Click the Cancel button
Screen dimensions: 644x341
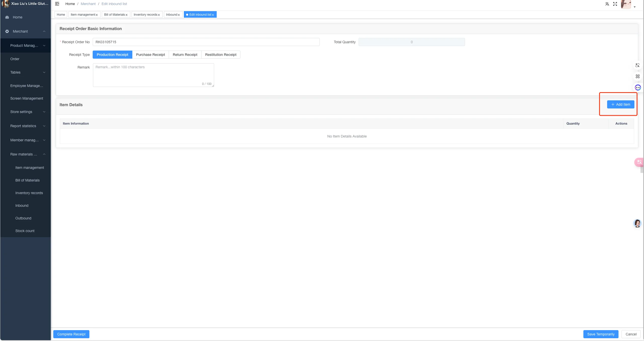click(x=631, y=334)
